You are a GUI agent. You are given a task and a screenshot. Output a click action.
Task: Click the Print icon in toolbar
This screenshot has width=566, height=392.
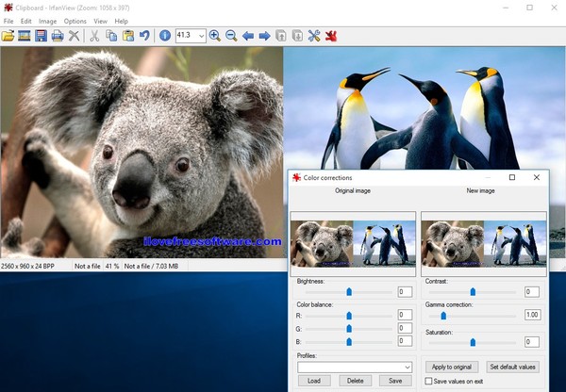click(x=57, y=36)
